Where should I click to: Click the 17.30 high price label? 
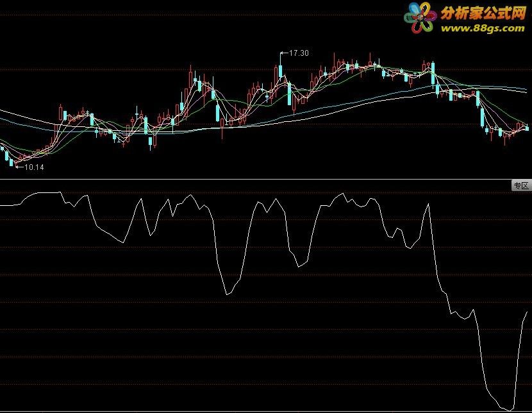click(x=299, y=53)
